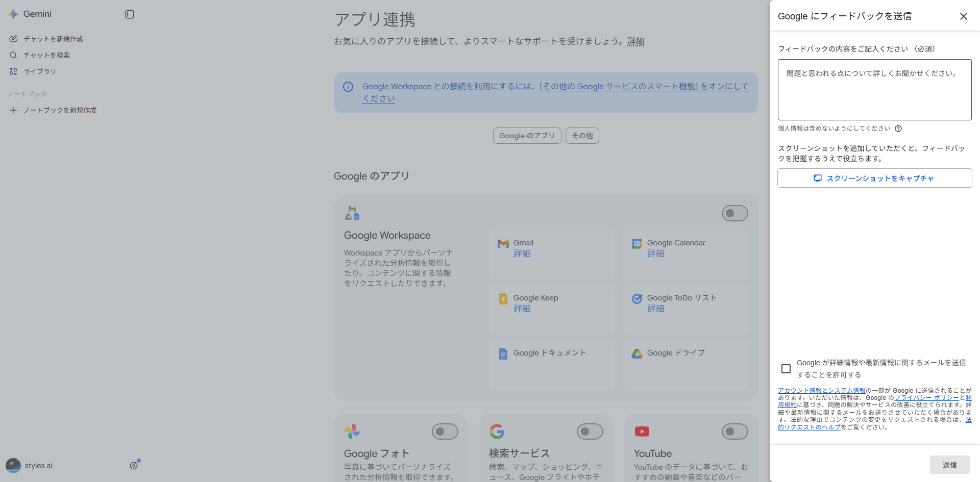Image resolution: width=980 pixels, height=482 pixels.
Task: Click 詳細 link under Gmail
Action: pos(522,253)
